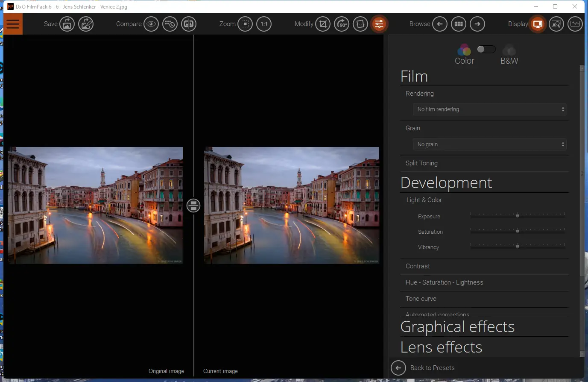The height and width of the screenshot is (382, 588).
Task: Open the image browser grid
Action: click(x=459, y=24)
